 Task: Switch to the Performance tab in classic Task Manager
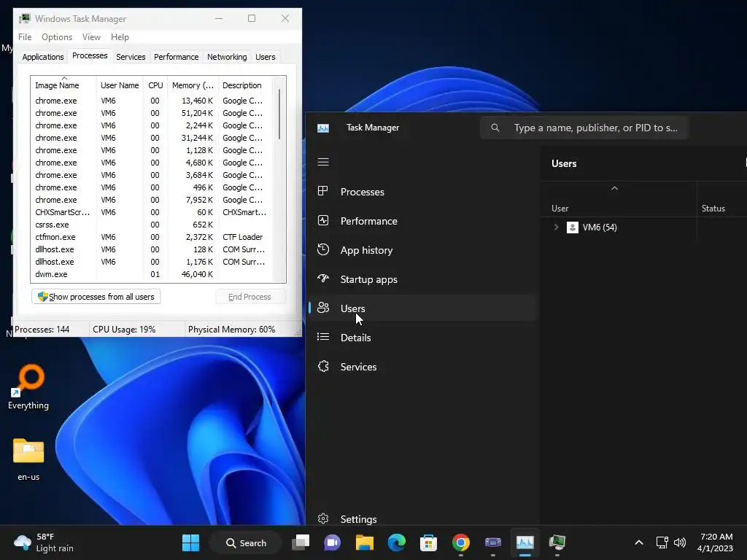[176, 57]
